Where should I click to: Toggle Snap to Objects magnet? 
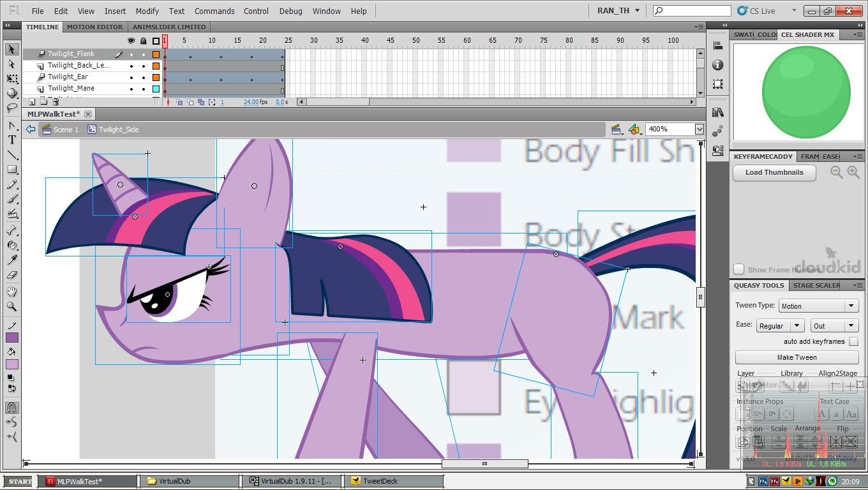pyautogui.click(x=12, y=408)
